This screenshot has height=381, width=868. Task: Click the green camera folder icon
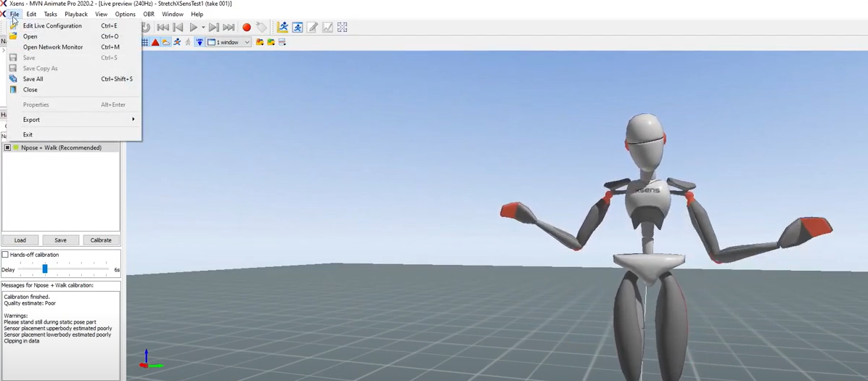point(271,42)
